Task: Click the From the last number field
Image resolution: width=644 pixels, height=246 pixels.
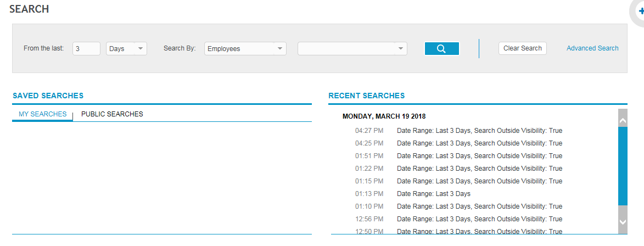Action: click(x=87, y=49)
